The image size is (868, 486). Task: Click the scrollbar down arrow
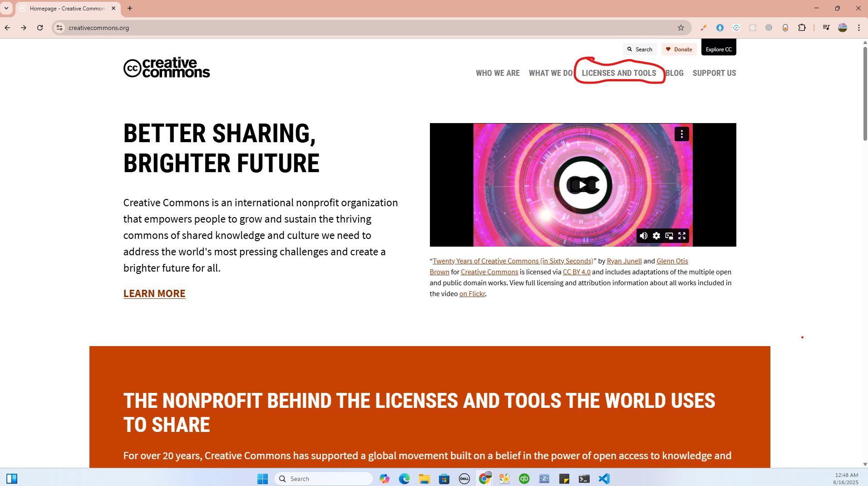(865, 464)
